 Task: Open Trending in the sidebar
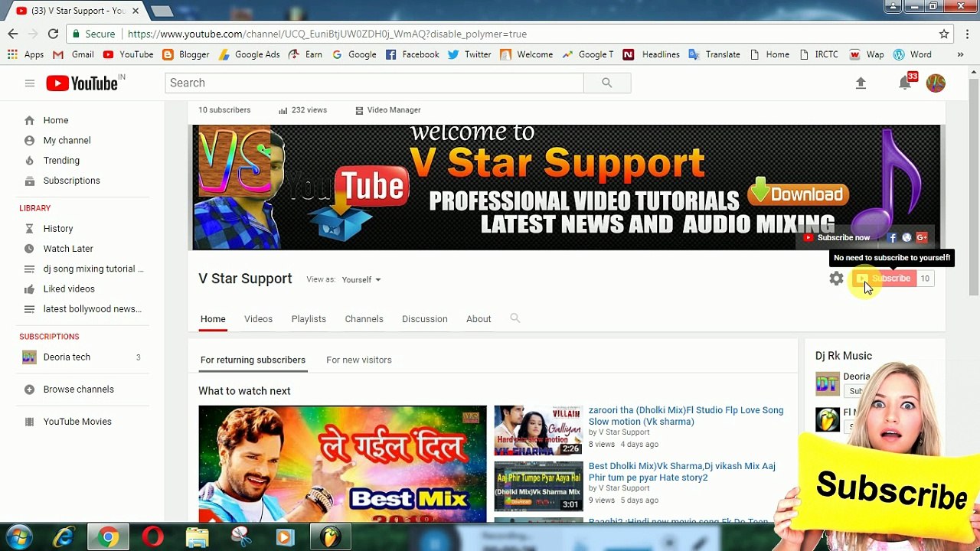(61, 161)
